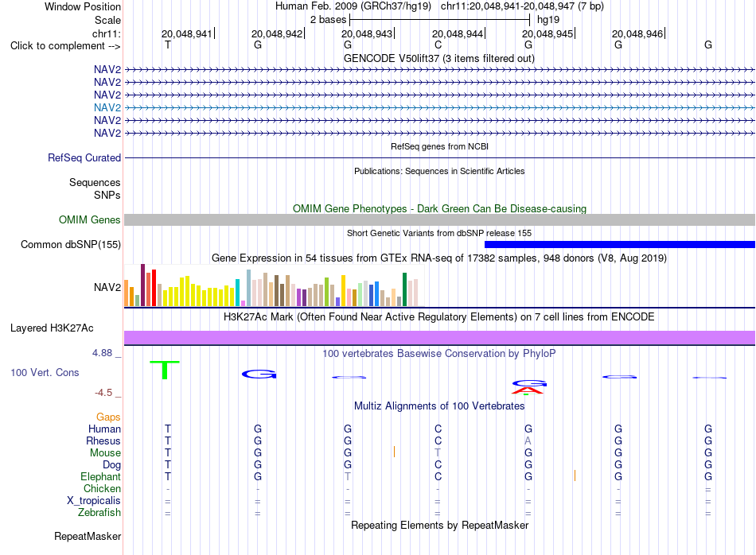
Task: Click the blue dbSNP variant bar
Action: point(620,244)
